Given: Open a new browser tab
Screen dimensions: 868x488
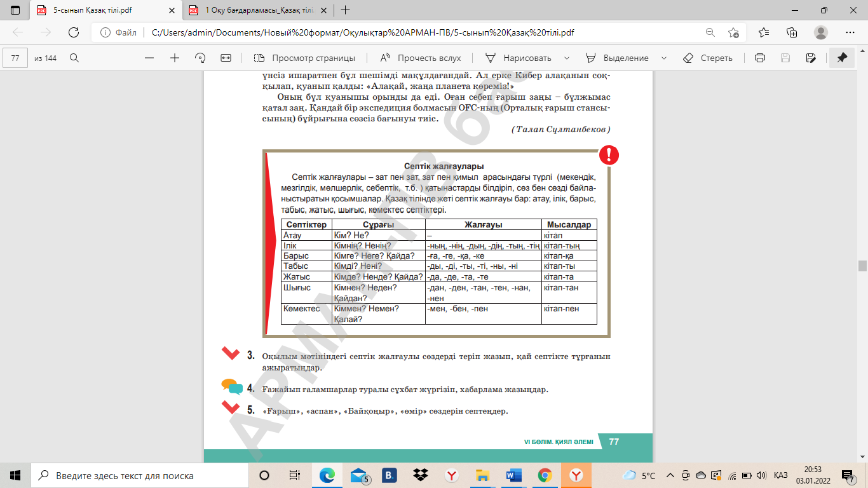Looking at the screenshot, I should tap(346, 10).
